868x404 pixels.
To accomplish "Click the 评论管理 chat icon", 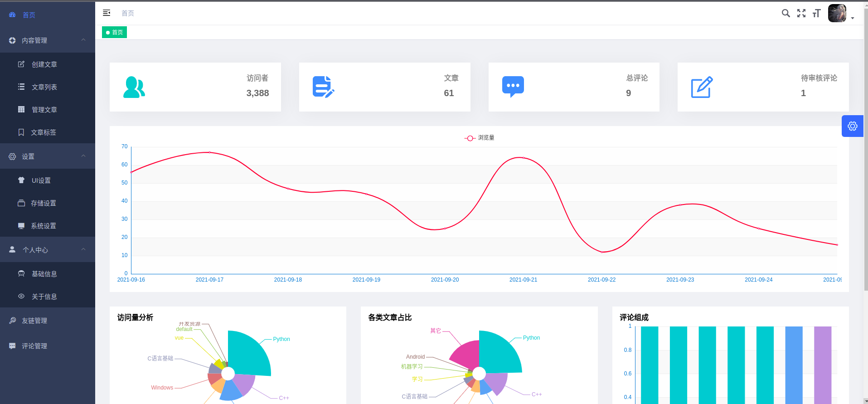I will click(x=12, y=346).
